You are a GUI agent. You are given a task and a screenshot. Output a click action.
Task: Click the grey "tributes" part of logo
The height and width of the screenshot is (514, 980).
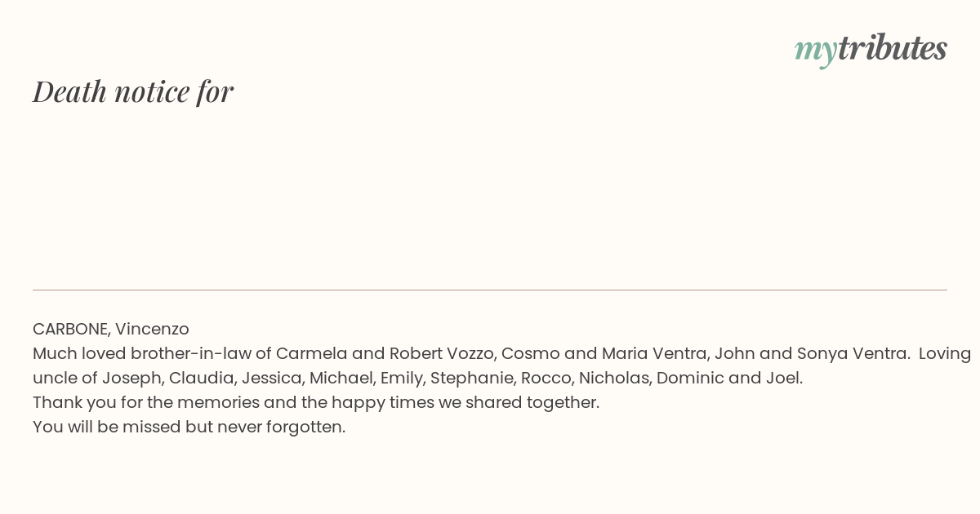point(892,47)
